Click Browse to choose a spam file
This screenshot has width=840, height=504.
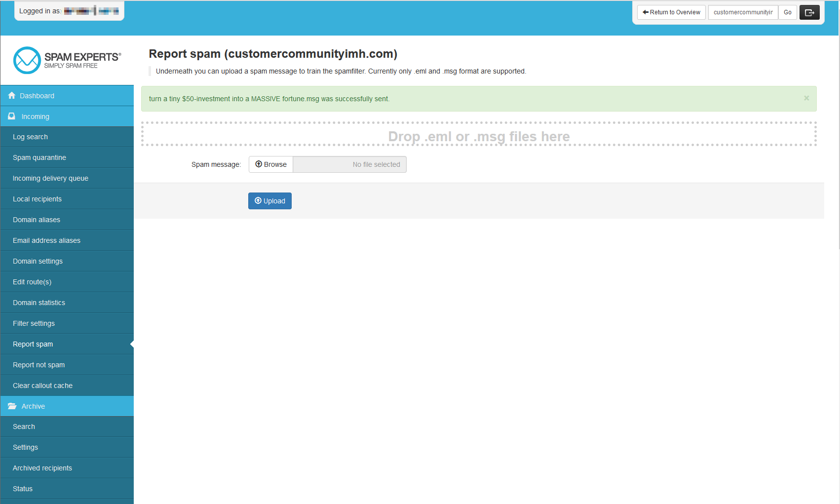point(271,164)
